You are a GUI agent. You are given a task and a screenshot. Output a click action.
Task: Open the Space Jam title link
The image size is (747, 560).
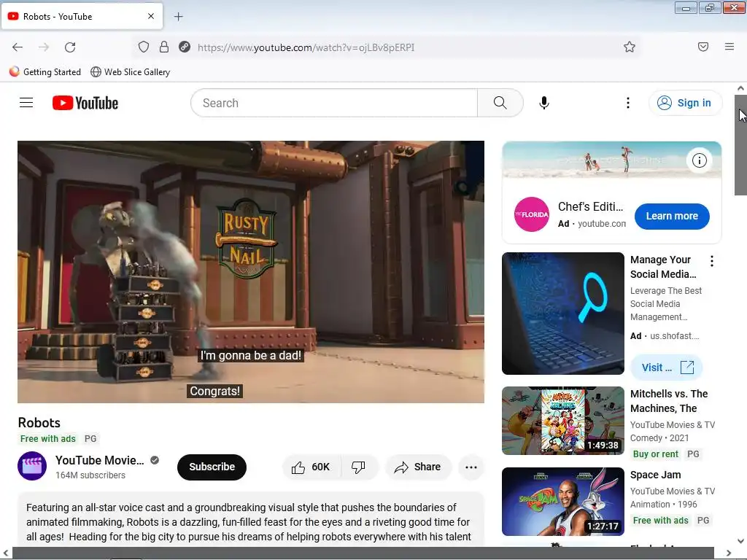click(x=656, y=475)
